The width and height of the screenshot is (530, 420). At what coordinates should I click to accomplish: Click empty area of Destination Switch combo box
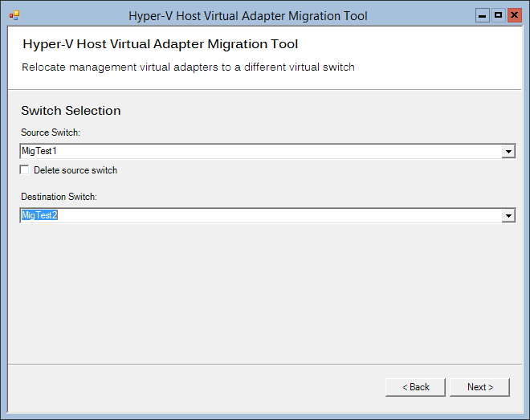tap(279, 215)
